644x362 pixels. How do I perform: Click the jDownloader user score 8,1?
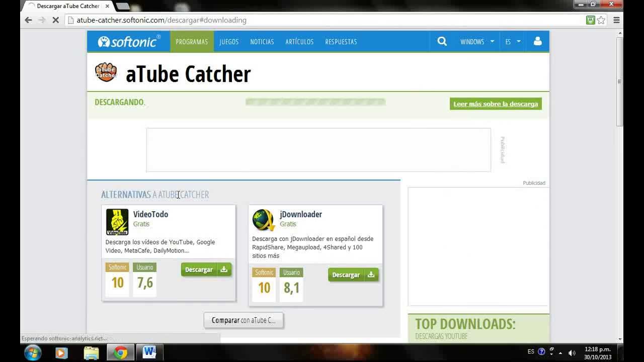[x=291, y=288]
